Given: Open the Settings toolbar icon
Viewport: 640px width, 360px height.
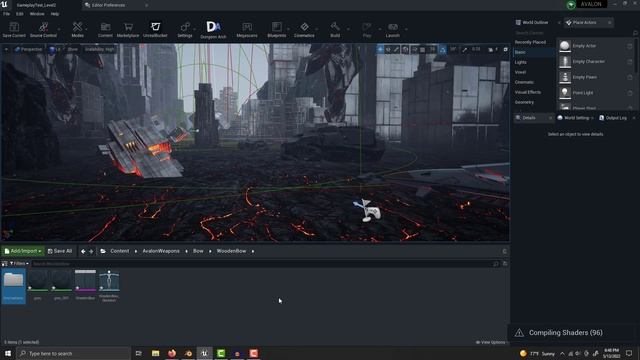Looking at the screenshot, I should coord(185,30).
